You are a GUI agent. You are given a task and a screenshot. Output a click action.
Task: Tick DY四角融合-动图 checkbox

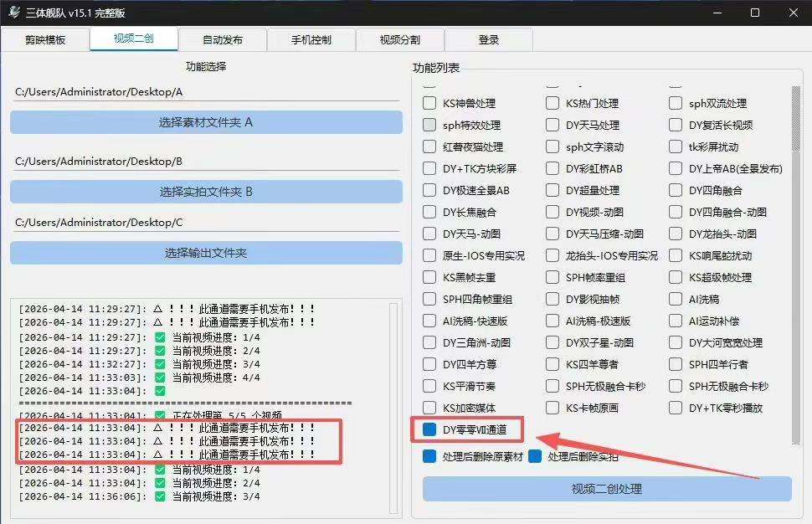click(x=676, y=212)
